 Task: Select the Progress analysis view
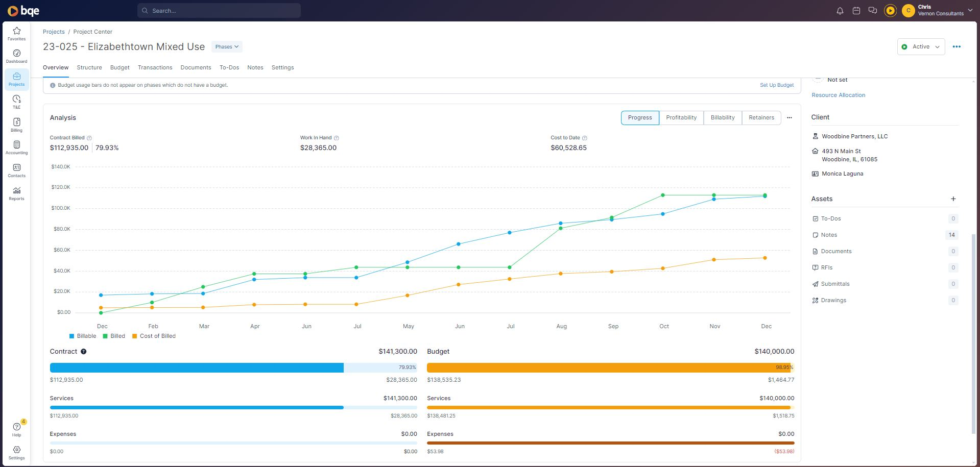[x=640, y=118]
